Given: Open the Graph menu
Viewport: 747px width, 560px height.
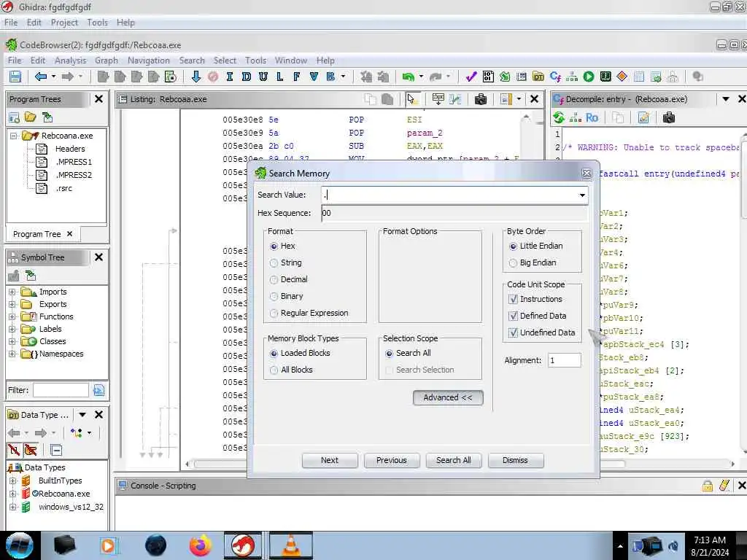Looking at the screenshot, I should pyautogui.click(x=107, y=61).
